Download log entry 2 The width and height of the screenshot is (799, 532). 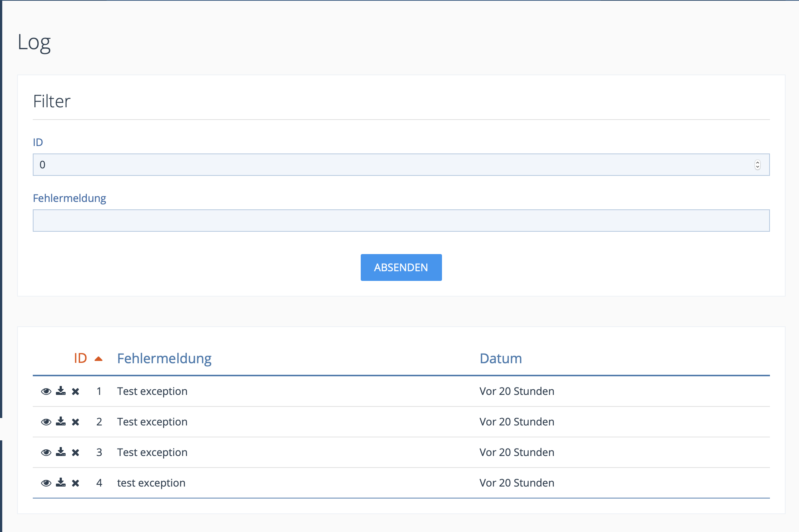tap(61, 422)
